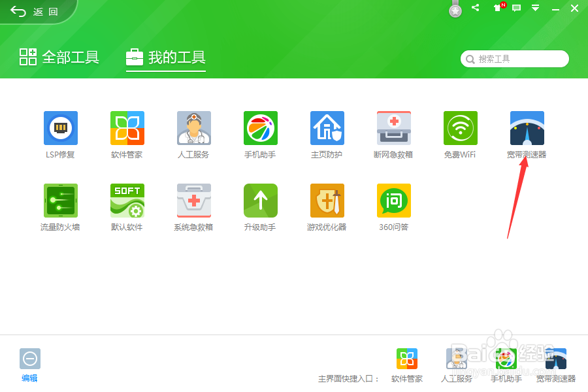Screen dimensions: 588x392
Task: Open the 系统急救箱 system emergency kit
Action: point(193,201)
